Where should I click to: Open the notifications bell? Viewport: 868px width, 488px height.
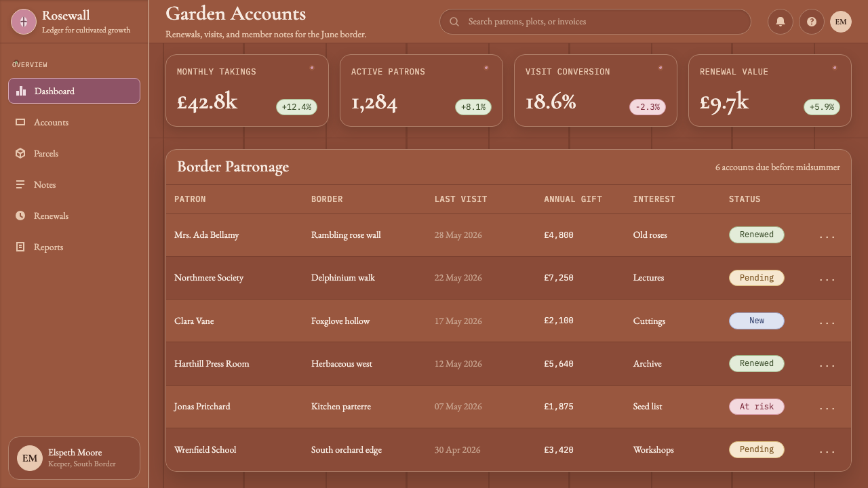tap(781, 22)
